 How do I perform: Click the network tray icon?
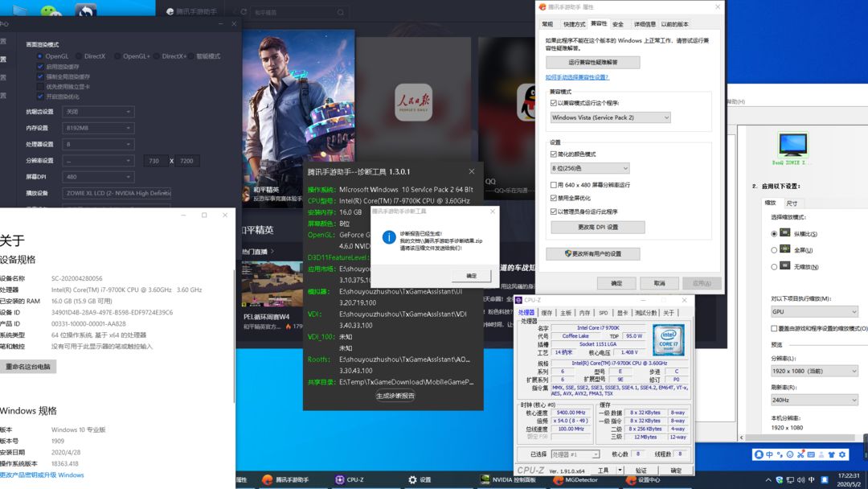click(790, 479)
